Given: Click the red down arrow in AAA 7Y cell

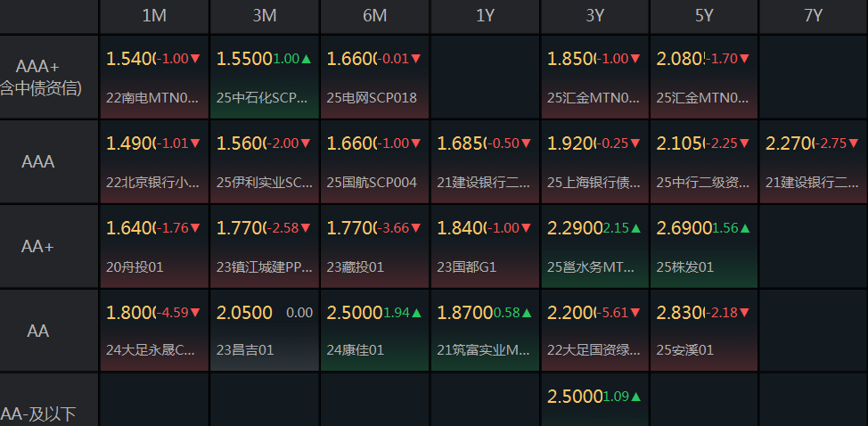Looking at the screenshot, I should click(x=854, y=143).
